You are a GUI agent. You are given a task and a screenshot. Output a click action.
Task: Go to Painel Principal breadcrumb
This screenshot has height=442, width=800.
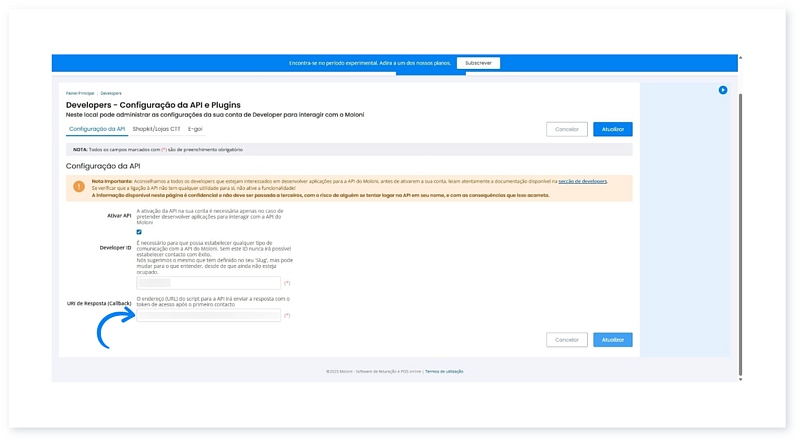[81, 93]
